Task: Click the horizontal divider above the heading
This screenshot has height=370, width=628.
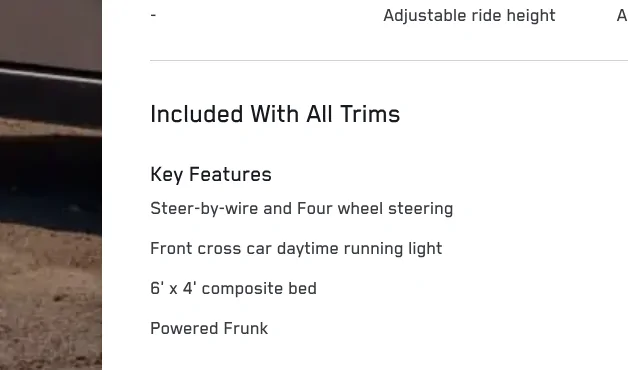Action: [x=389, y=60]
